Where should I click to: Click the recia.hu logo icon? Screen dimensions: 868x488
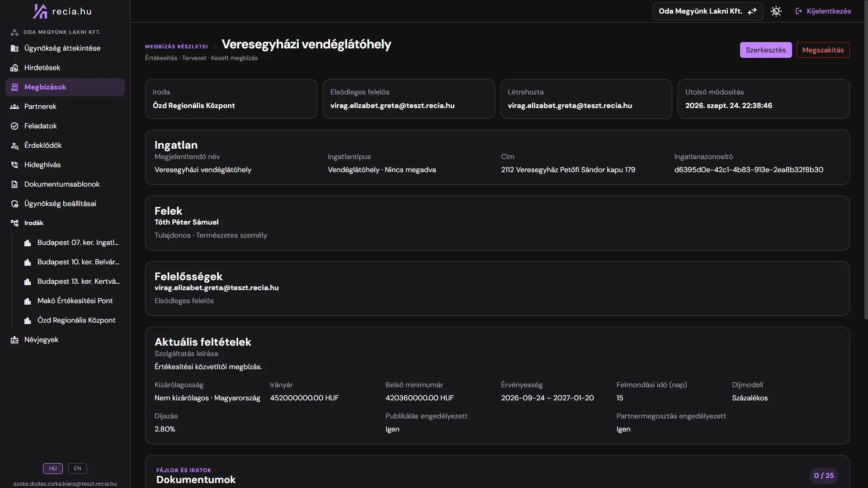[x=40, y=11]
